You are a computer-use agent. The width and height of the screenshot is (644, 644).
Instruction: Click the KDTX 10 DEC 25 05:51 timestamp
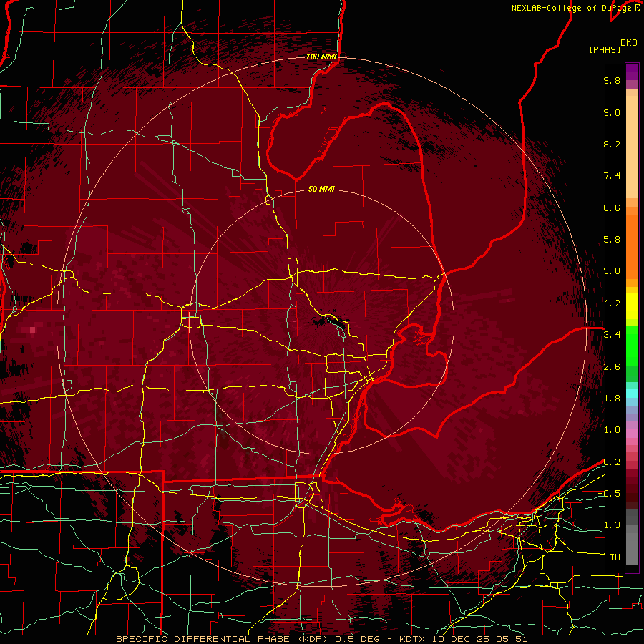point(462,639)
